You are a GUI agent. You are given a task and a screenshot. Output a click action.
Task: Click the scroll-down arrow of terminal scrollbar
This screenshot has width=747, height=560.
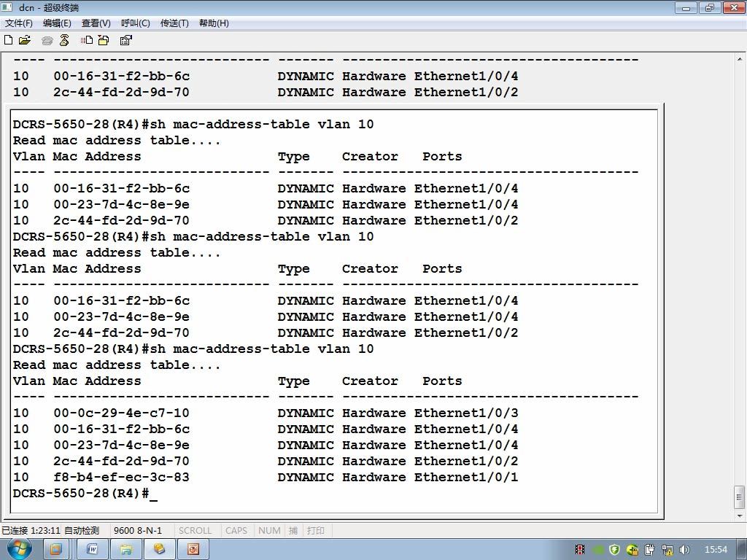click(740, 516)
